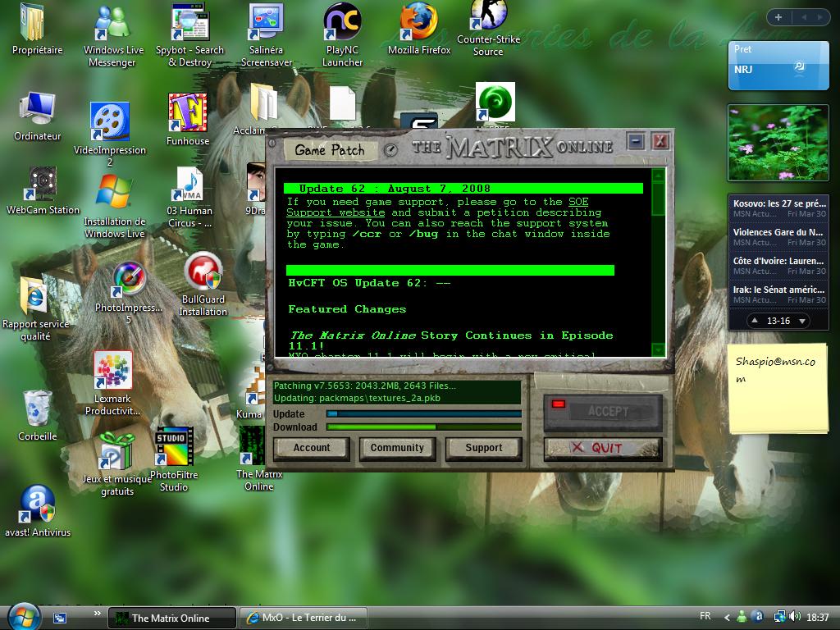Switch to MxO - Le Terrier du taskbar button
Image resolution: width=840 pixels, height=630 pixels.
(302, 618)
